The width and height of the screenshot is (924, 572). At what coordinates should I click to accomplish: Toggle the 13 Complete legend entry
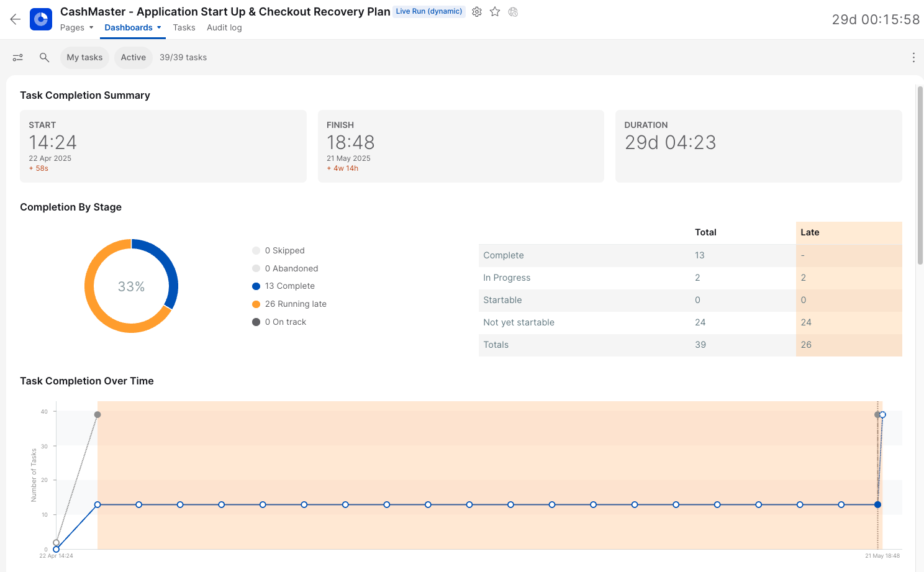(283, 286)
